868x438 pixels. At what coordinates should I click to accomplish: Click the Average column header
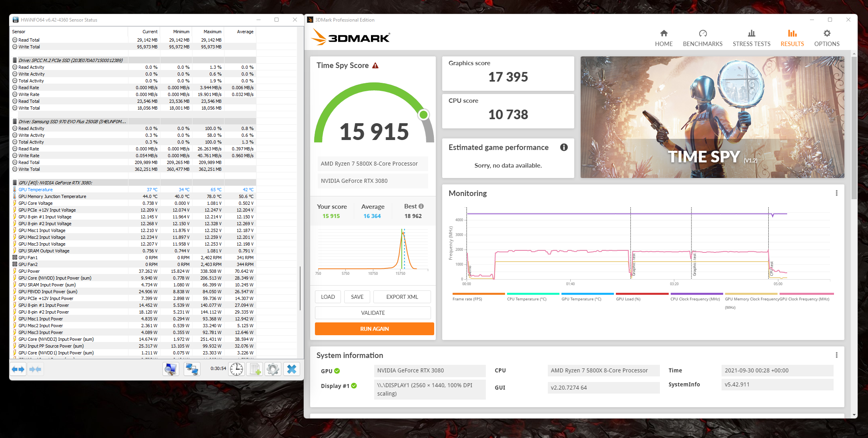pyautogui.click(x=240, y=32)
